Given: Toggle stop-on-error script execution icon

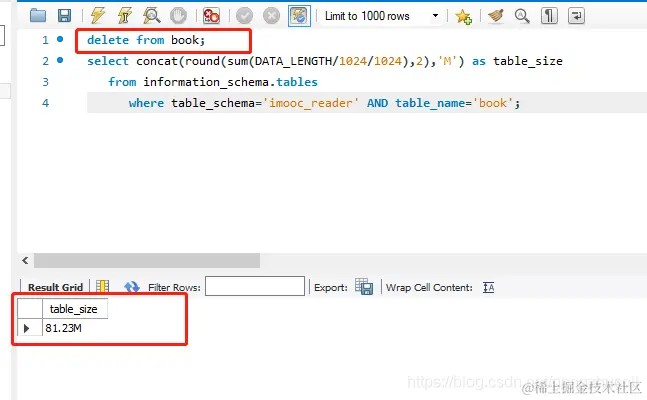Looking at the screenshot, I should point(211,16).
